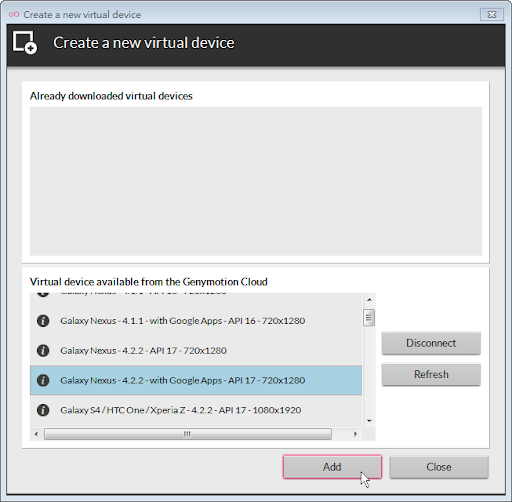The image size is (512, 502).
Task: Open info icon of highlighted Galaxy Nexus 4.2.2 Google Apps row
Action: [43, 380]
